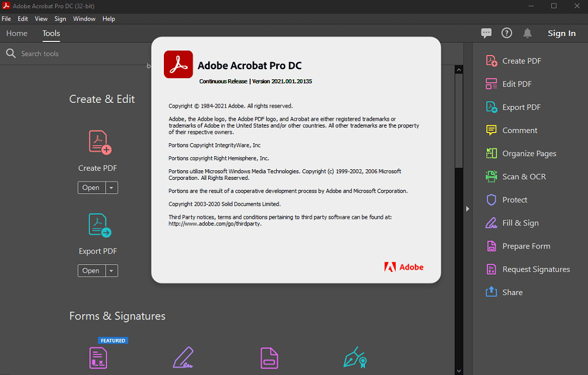Screen dimensions: 588x375
Task: Click the Version 2021.001.20135 text
Action: (282, 82)
